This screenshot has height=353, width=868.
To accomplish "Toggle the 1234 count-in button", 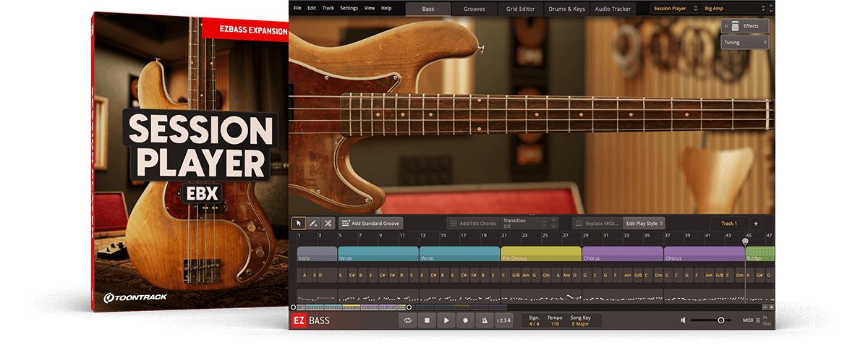I will click(503, 320).
